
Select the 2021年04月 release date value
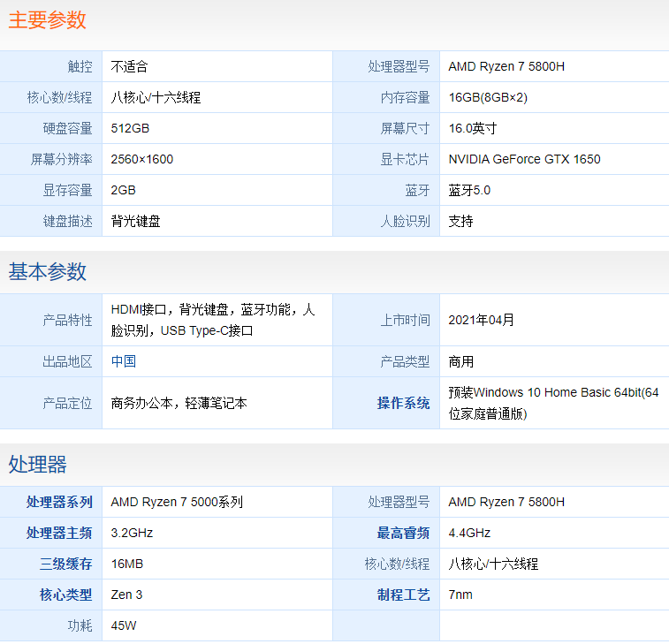click(481, 320)
